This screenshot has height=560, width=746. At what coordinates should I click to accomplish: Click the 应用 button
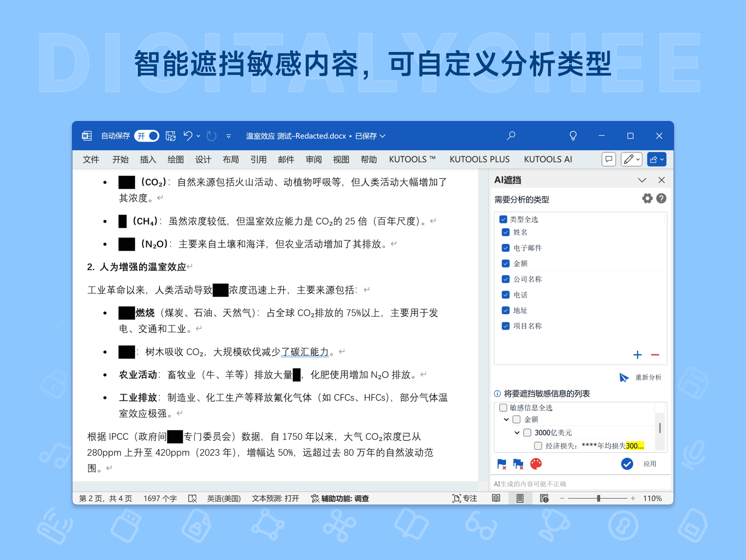[650, 464]
